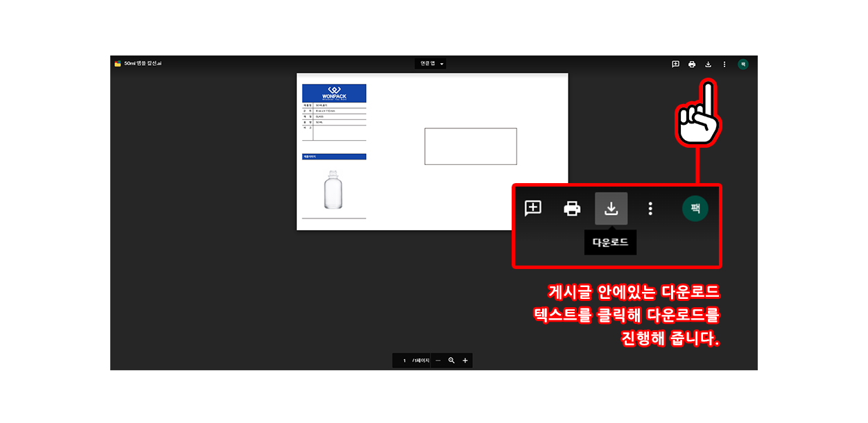Click the magnifier zoom reset icon
Screen dimensions: 868x423
click(x=451, y=361)
